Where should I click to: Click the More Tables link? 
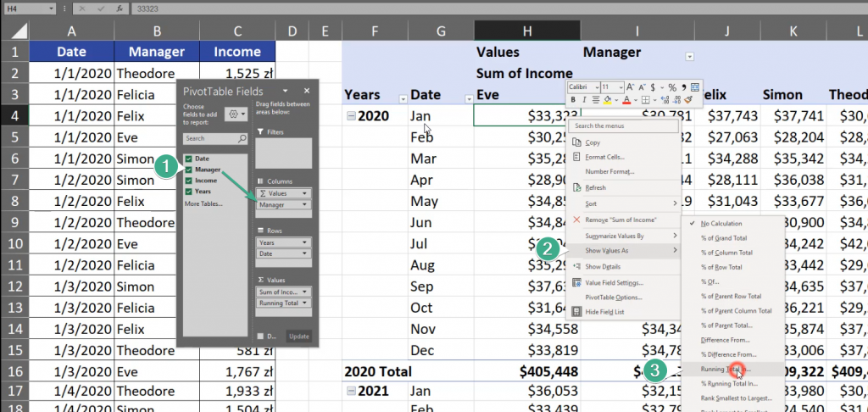203,203
